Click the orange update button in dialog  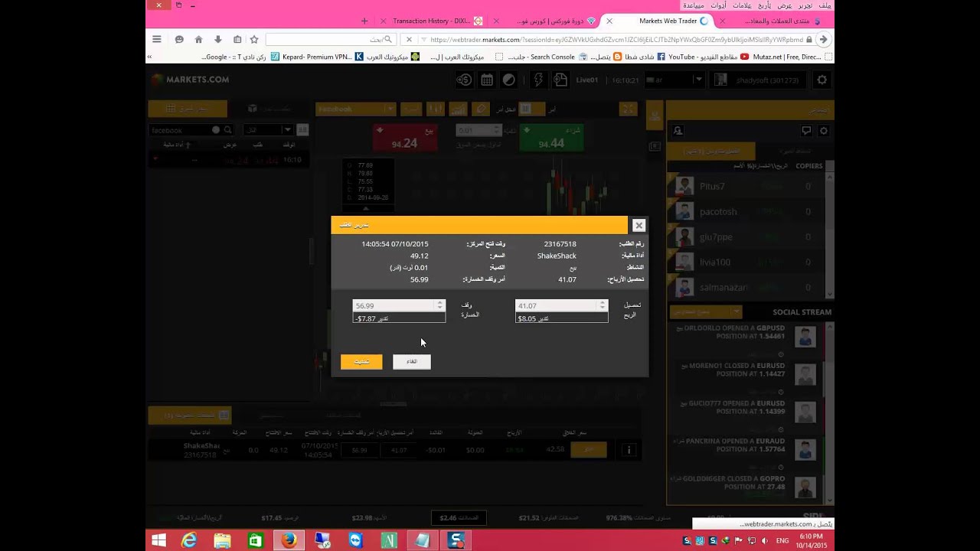(361, 362)
